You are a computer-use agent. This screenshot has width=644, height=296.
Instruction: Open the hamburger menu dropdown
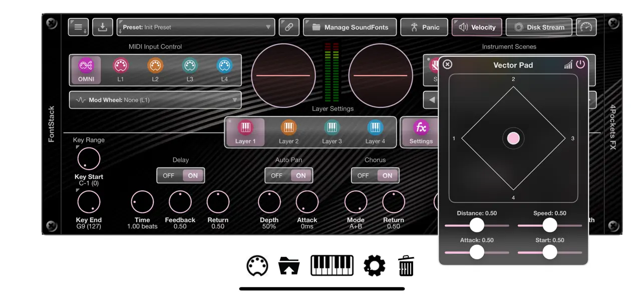pyautogui.click(x=79, y=27)
